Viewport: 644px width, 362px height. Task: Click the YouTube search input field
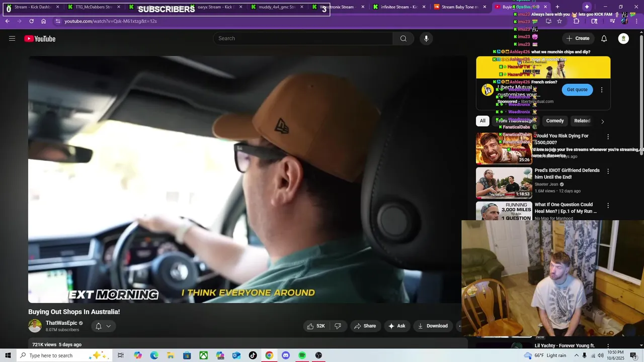click(x=303, y=39)
